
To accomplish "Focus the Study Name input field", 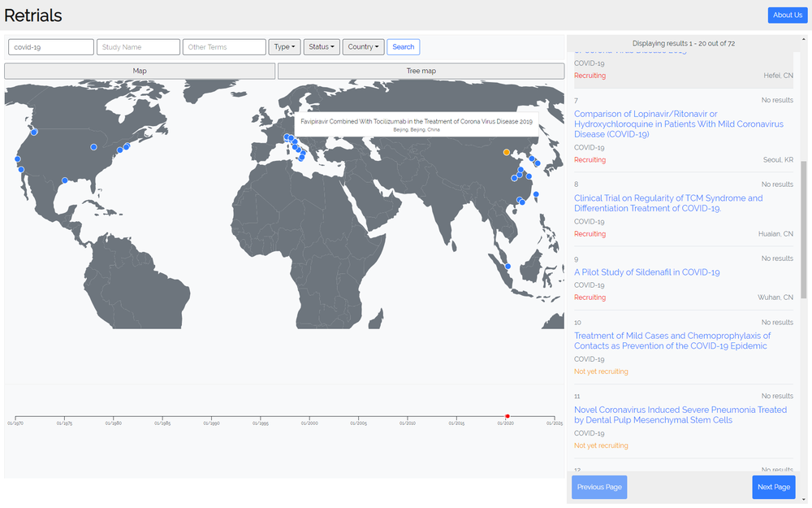I will (138, 47).
